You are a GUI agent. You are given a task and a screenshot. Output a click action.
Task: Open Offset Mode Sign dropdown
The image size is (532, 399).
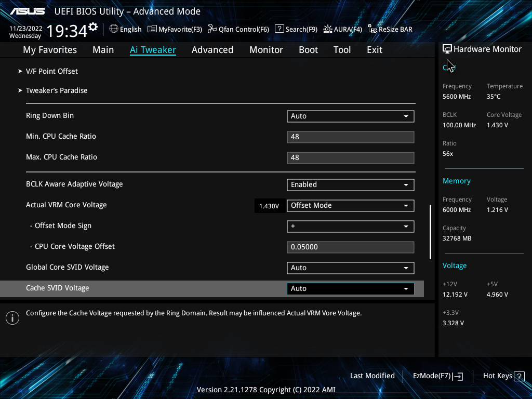click(x=351, y=227)
